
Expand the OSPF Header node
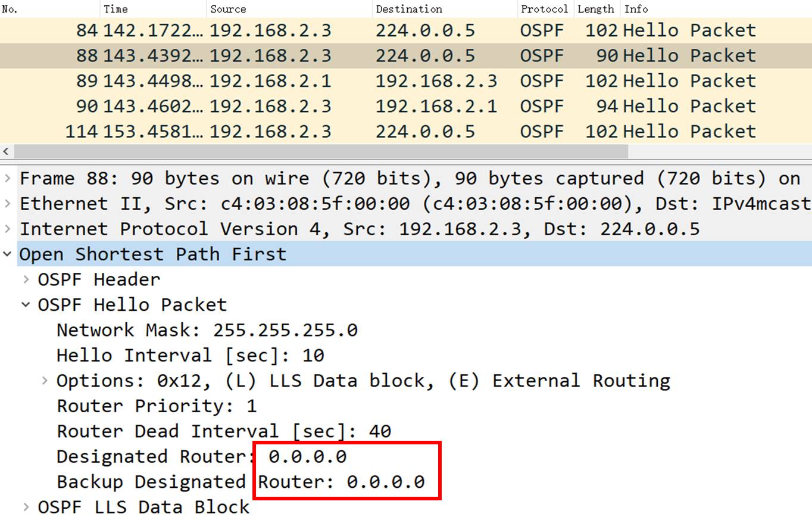(26, 279)
